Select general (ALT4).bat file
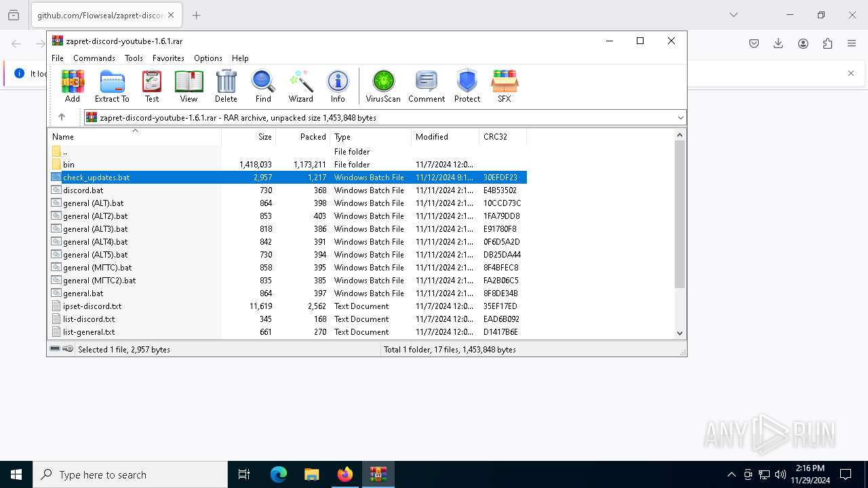 tap(288, 242)
